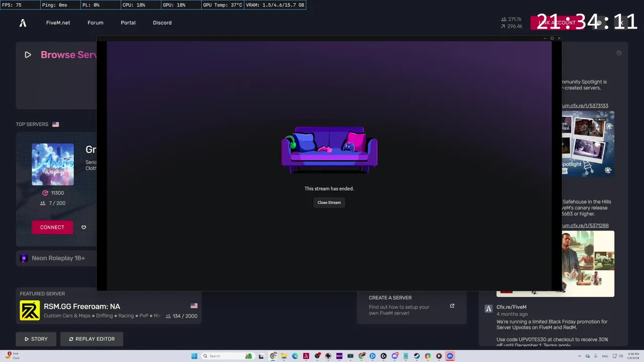Click the upvote icon beside 11300
The image size is (644, 362).
pos(45,193)
